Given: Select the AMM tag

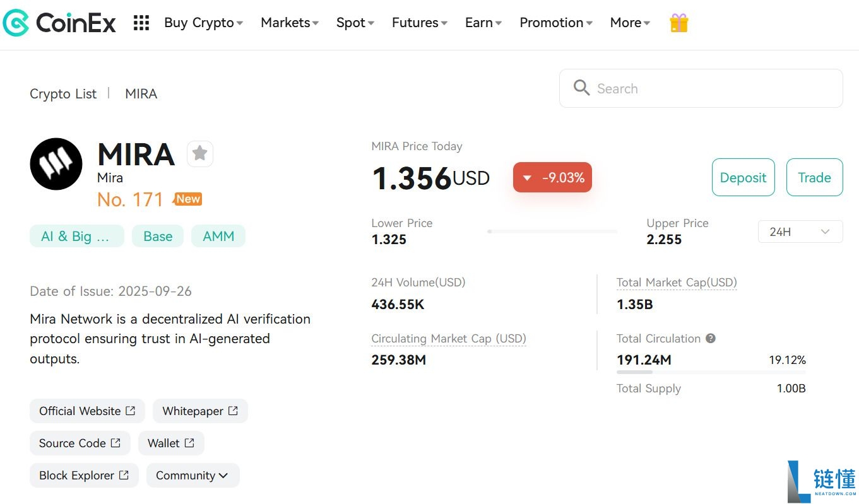Looking at the screenshot, I should click(x=218, y=236).
